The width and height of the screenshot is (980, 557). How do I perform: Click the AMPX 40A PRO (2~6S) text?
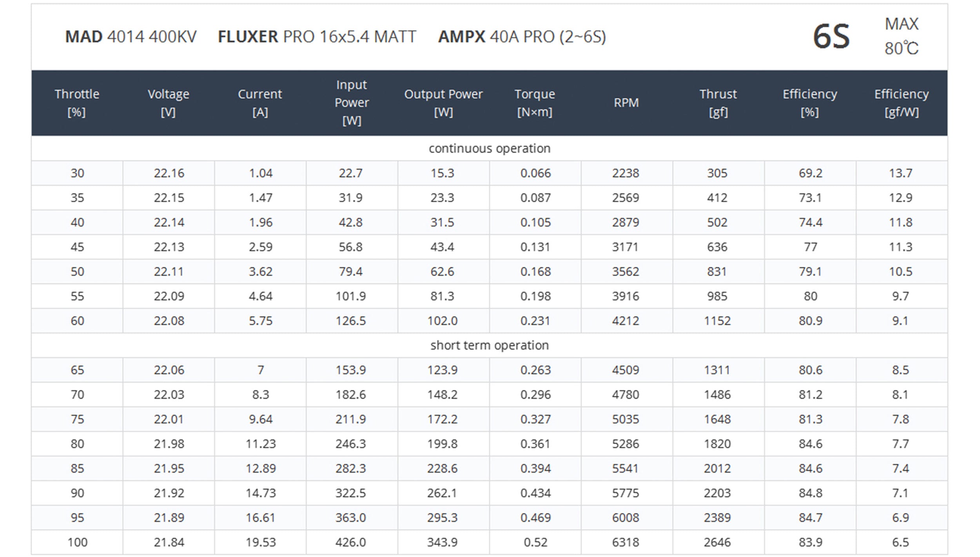tap(522, 37)
